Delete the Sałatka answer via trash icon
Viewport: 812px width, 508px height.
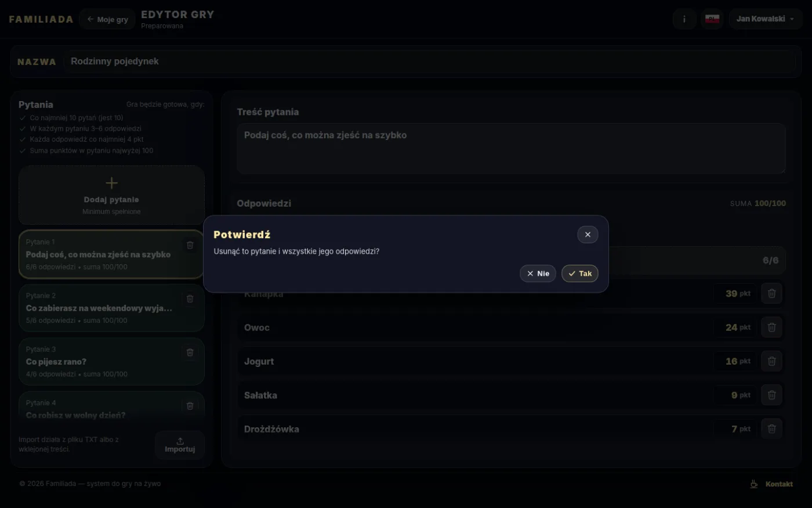771,395
